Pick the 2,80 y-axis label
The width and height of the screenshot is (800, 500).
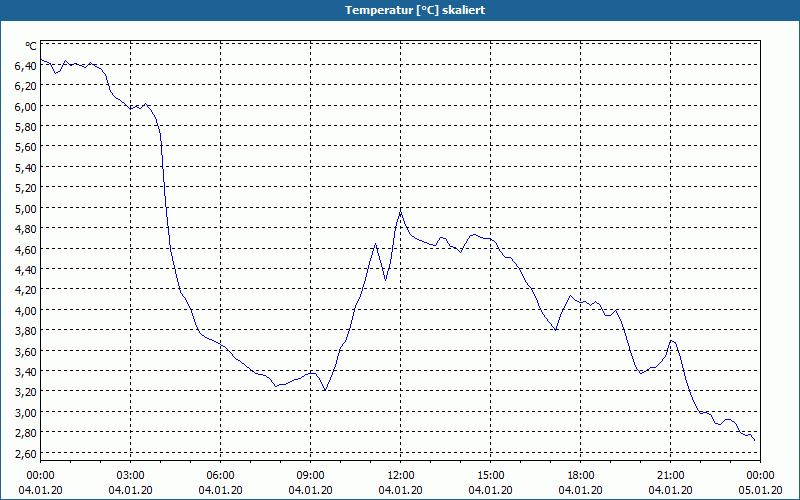tap(26, 433)
